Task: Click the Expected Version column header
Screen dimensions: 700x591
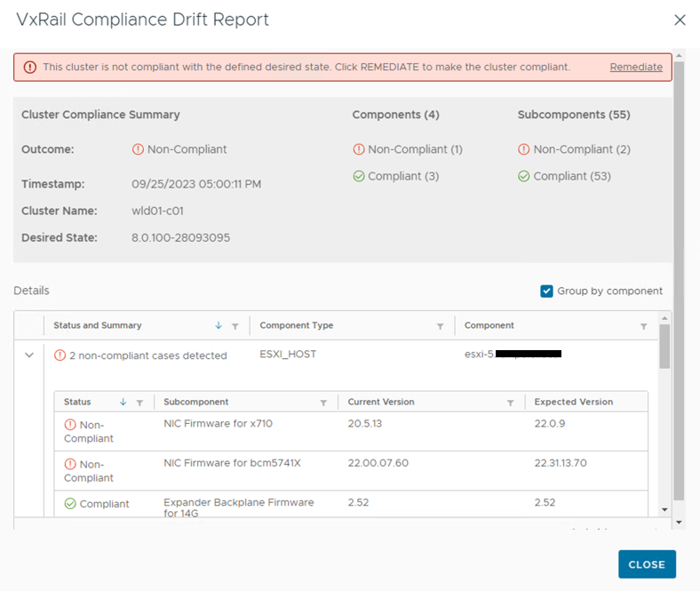Action: 573,403
